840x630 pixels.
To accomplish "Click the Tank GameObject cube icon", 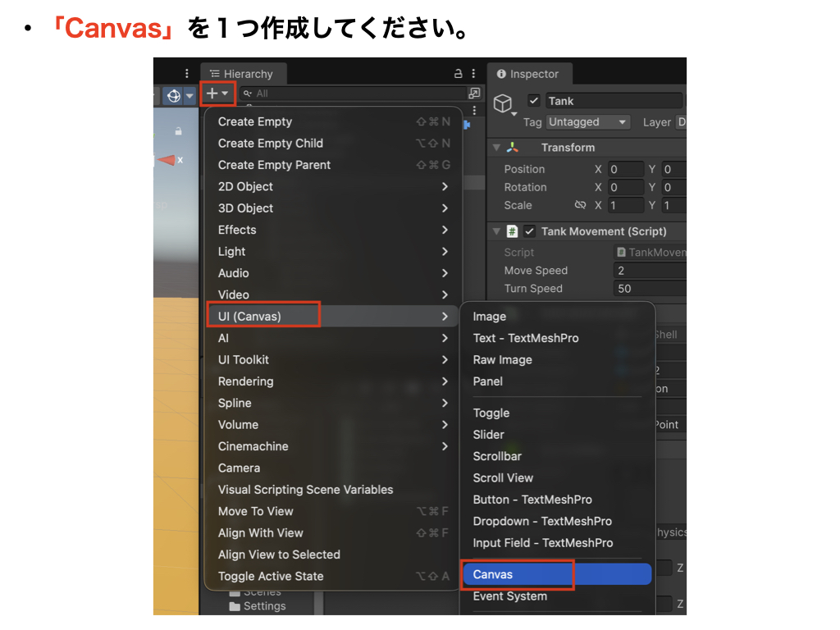I will pos(502,103).
